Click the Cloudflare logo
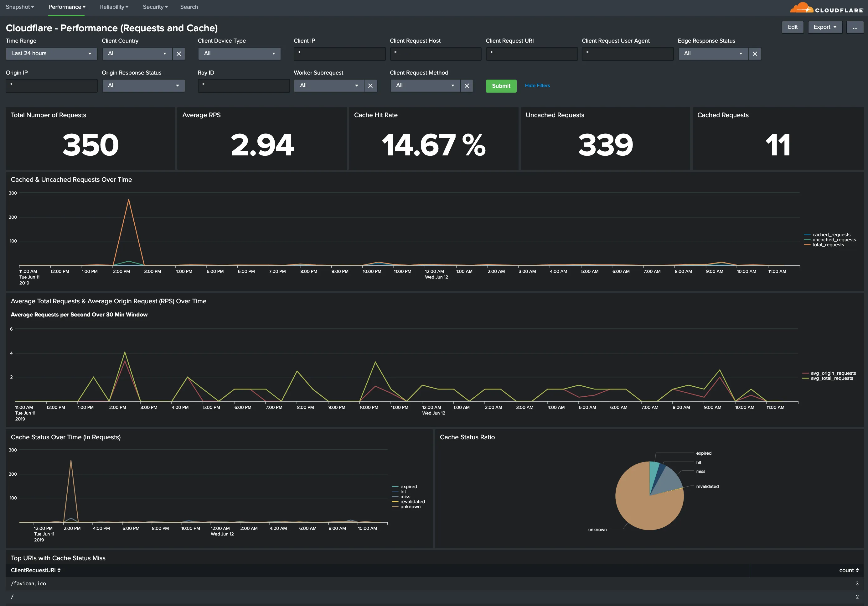Image resolution: width=868 pixels, height=606 pixels. pos(826,8)
